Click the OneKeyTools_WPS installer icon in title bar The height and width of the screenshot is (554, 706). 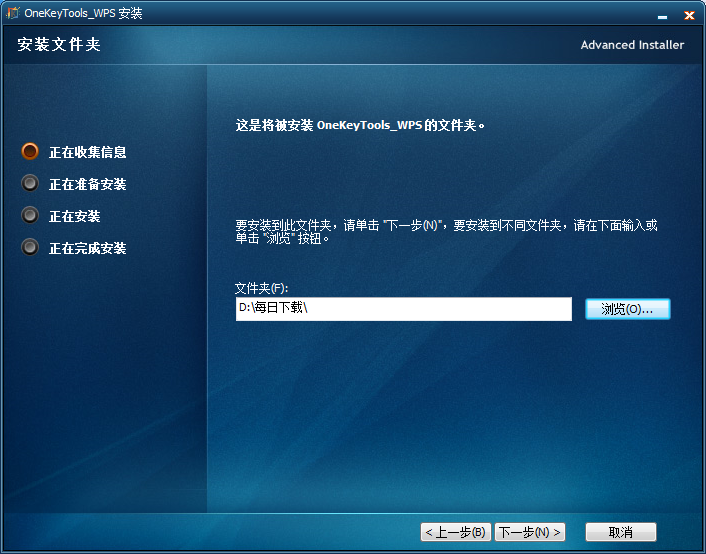point(13,14)
